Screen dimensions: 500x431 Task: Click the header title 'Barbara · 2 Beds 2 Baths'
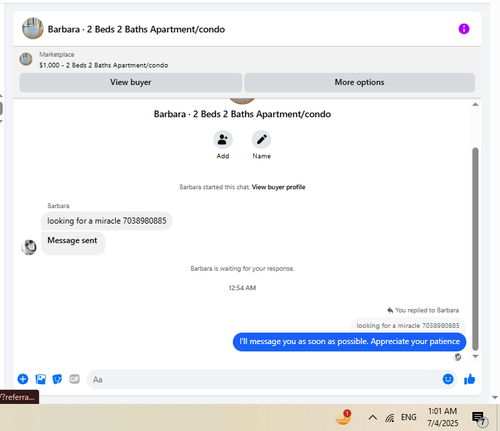[136, 29]
